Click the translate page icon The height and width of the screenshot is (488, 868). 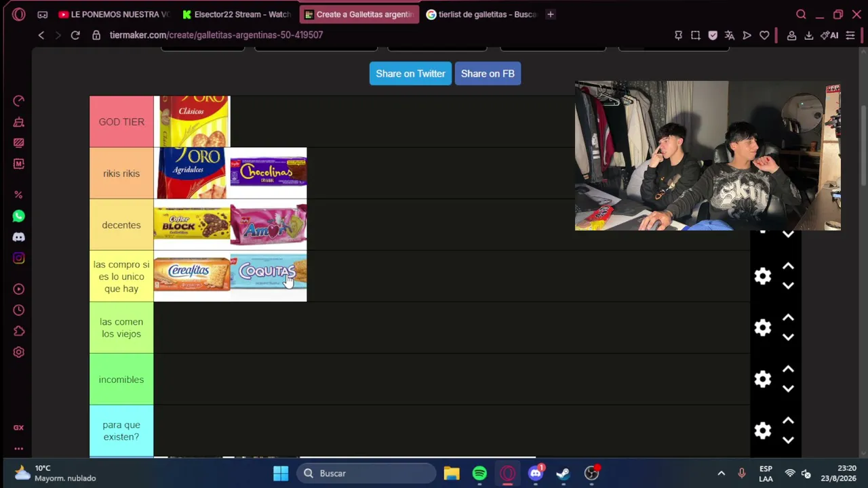730,35
